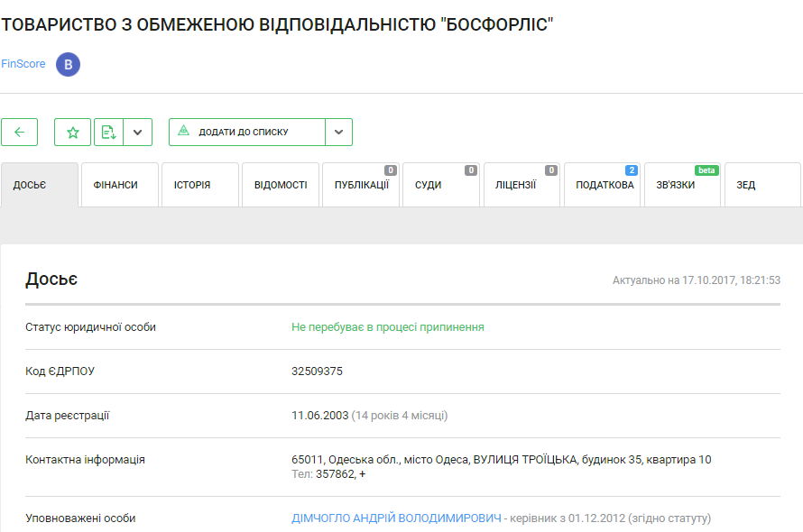Image resolution: width=803 pixels, height=532 pixels.
Task: Click the back arrow button
Action: 19,132
